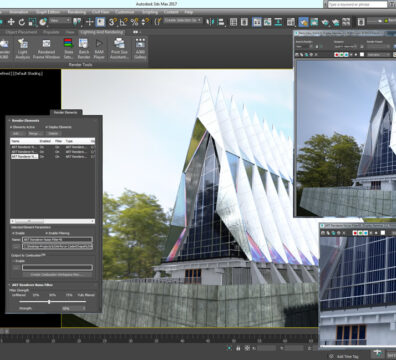396x360 pixels.
Task: Open the Customize menu
Action: (x=125, y=12)
